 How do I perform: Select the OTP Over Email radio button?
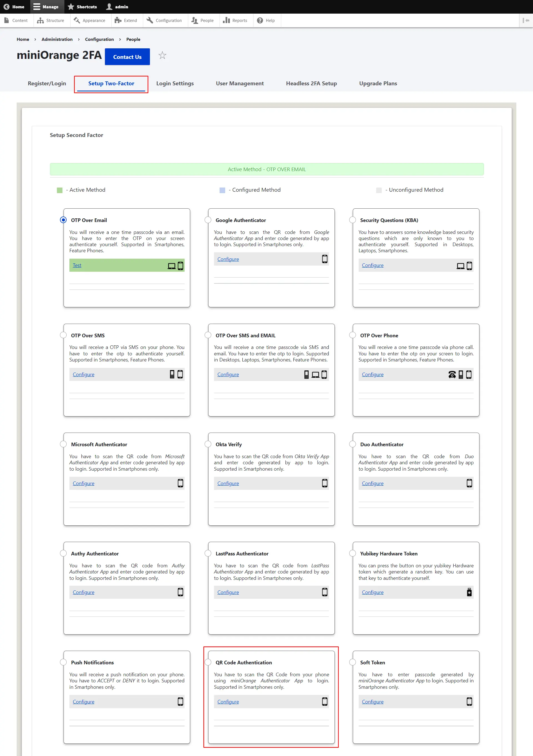(63, 219)
